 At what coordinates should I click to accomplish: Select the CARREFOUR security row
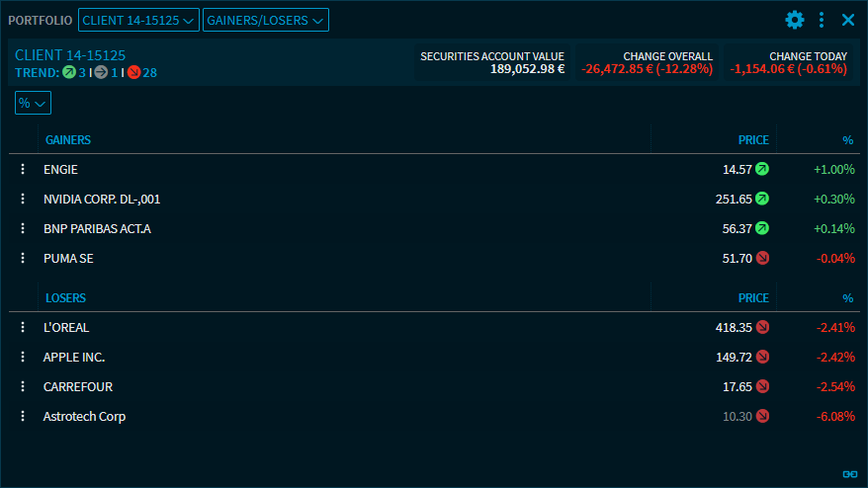78,387
